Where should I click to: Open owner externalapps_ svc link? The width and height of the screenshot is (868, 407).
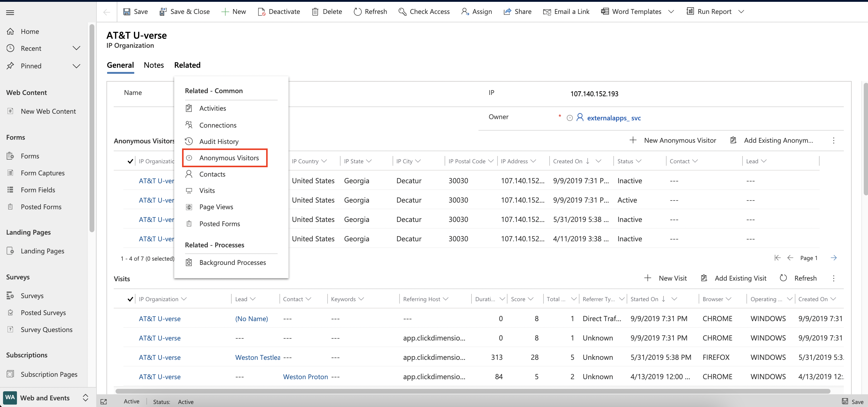click(614, 118)
